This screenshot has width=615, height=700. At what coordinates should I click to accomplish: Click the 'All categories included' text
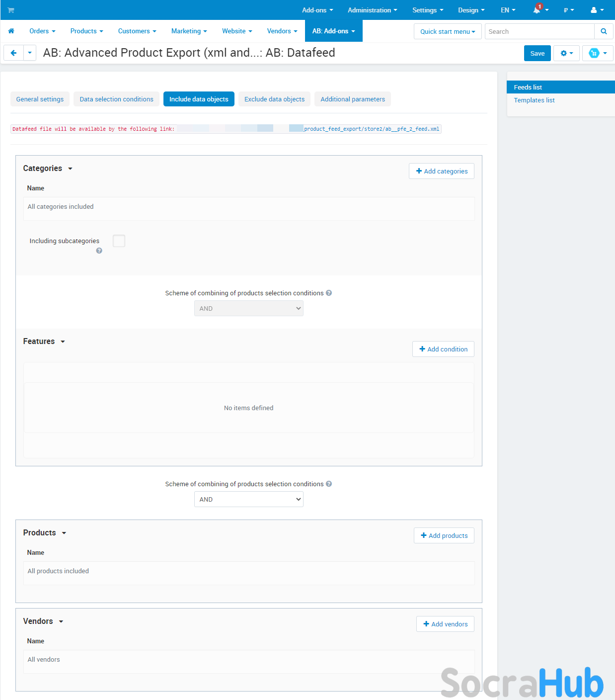tap(61, 206)
